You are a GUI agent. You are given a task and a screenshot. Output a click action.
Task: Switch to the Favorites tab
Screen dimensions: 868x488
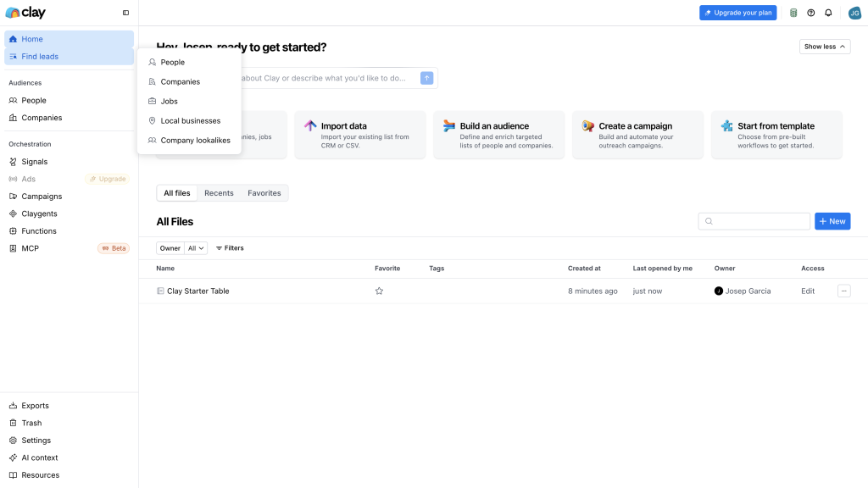(264, 193)
